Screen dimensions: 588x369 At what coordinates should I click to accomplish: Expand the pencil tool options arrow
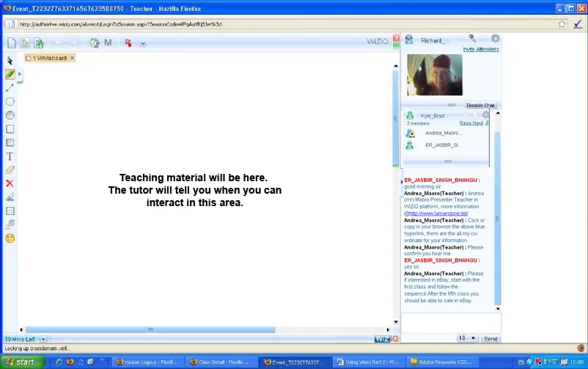[x=20, y=74]
